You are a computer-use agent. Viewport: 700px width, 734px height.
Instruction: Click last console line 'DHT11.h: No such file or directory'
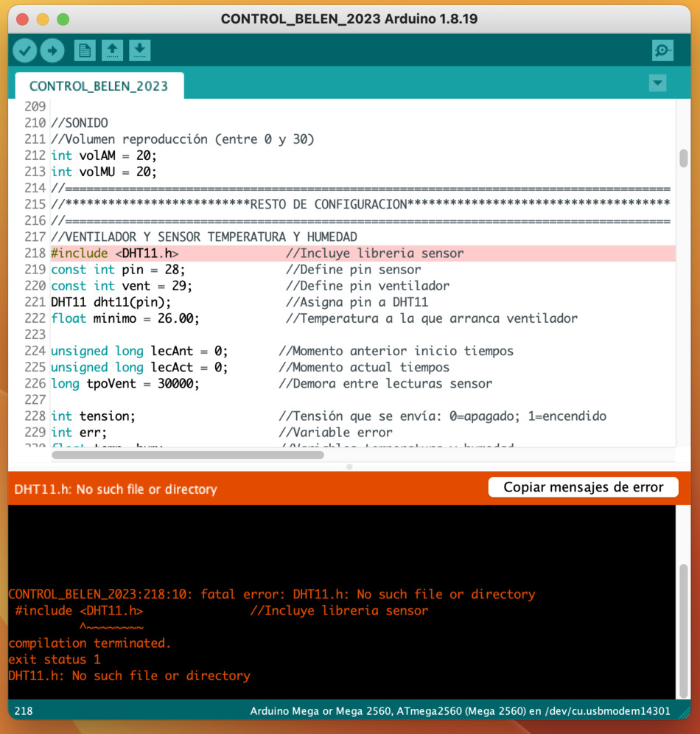click(129, 676)
